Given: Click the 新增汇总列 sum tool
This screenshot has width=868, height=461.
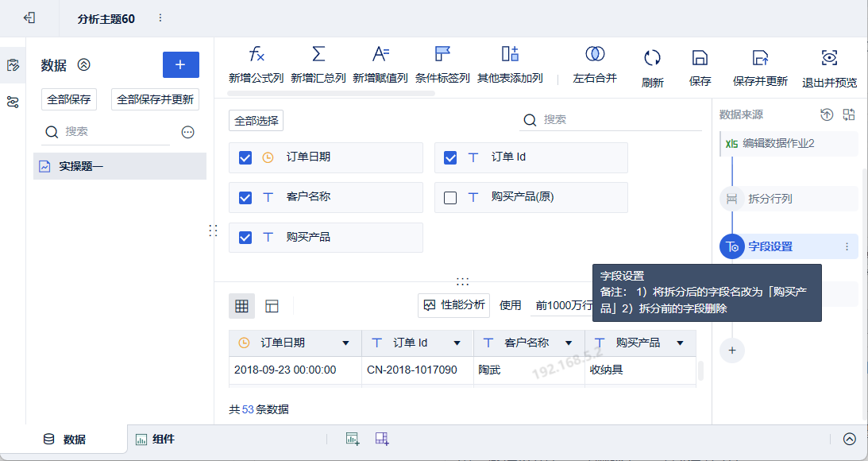Looking at the screenshot, I should pyautogui.click(x=318, y=65).
